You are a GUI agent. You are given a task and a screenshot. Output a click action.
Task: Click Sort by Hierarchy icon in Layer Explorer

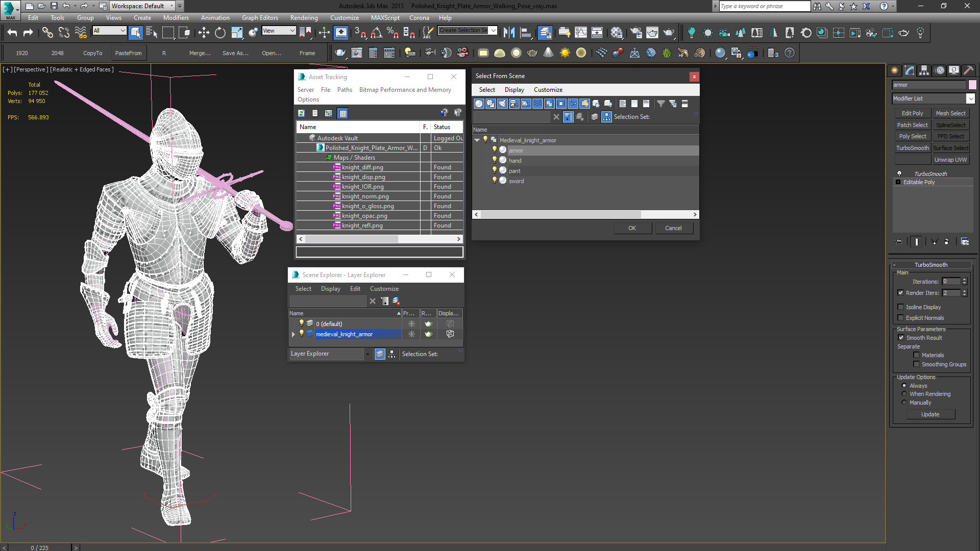point(392,354)
